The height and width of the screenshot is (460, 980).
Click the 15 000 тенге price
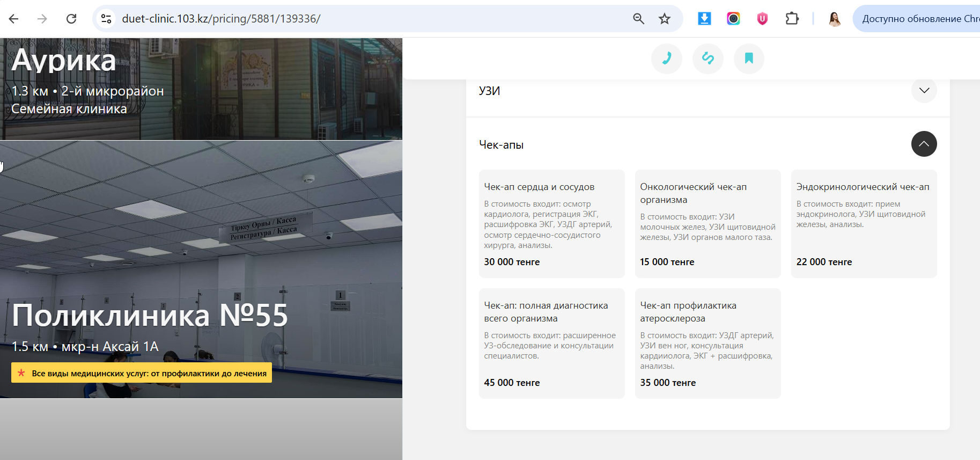point(667,262)
